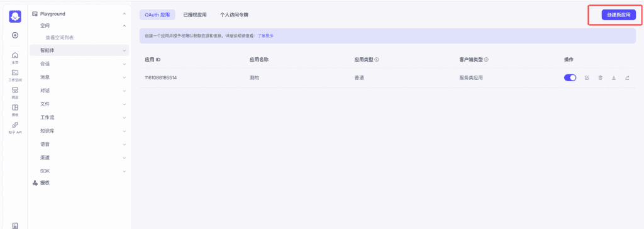
Task: Expand the 工作流 group chevron
Action: 125,118
